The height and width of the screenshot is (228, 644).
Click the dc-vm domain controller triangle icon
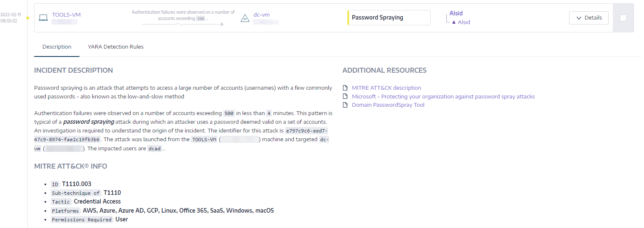point(245,18)
